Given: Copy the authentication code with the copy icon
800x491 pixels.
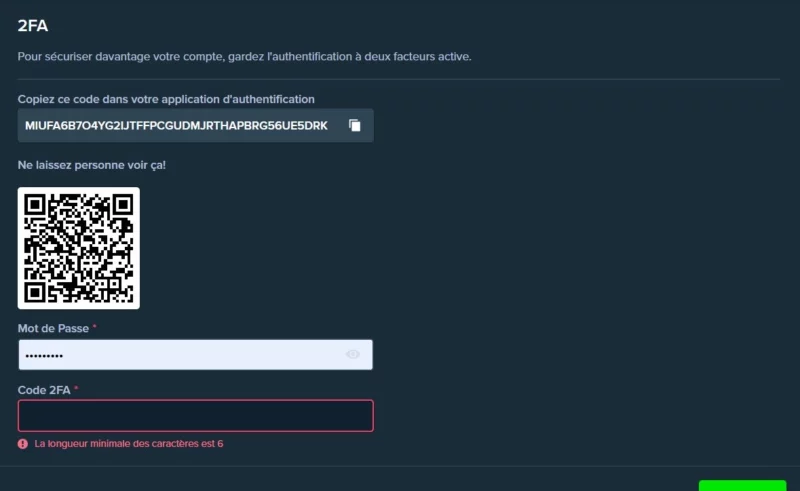Looking at the screenshot, I should click(355, 125).
